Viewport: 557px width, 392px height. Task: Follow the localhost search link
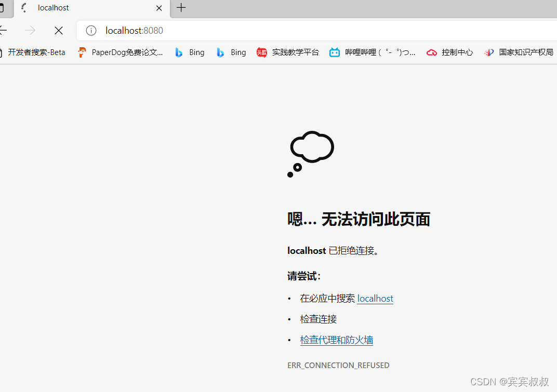tap(375, 298)
